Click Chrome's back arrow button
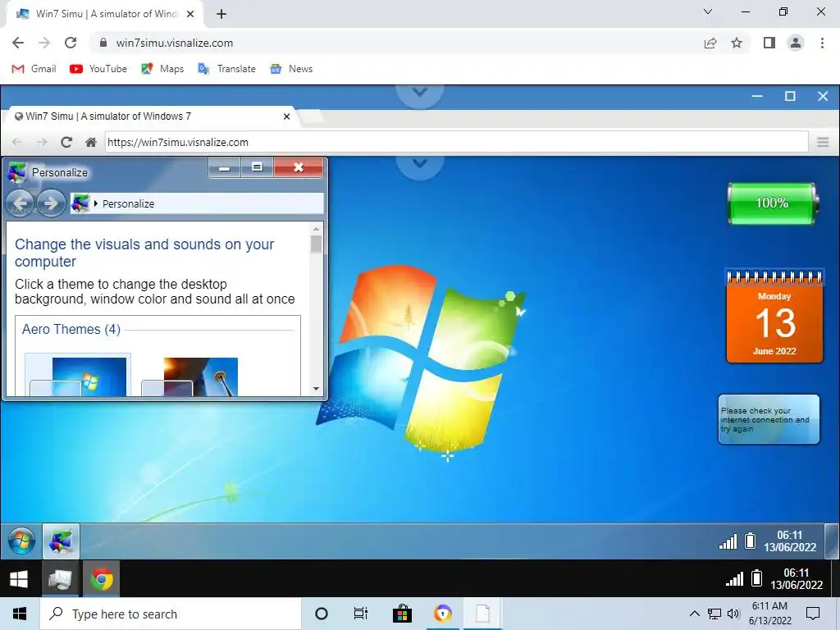The image size is (840, 630). point(18,43)
